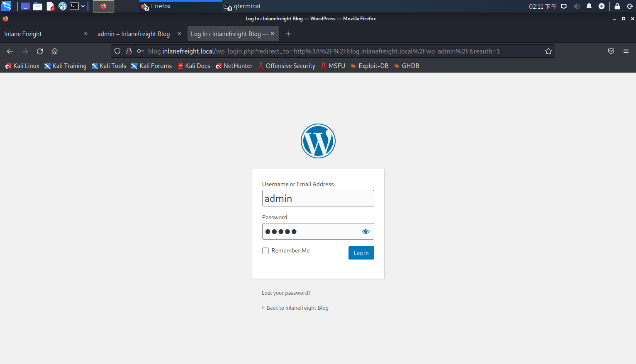Open the saved login key icon
The height and width of the screenshot is (364, 636).
(x=141, y=51)
